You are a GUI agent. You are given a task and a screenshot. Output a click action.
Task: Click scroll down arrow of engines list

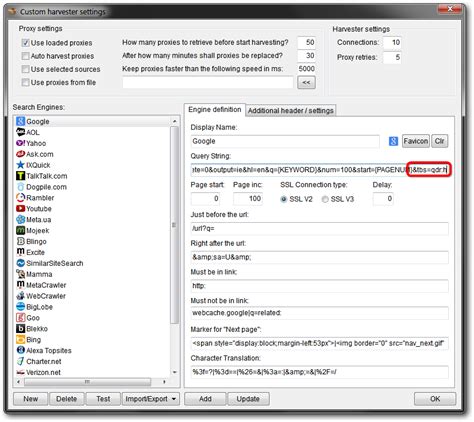(175, 372)
